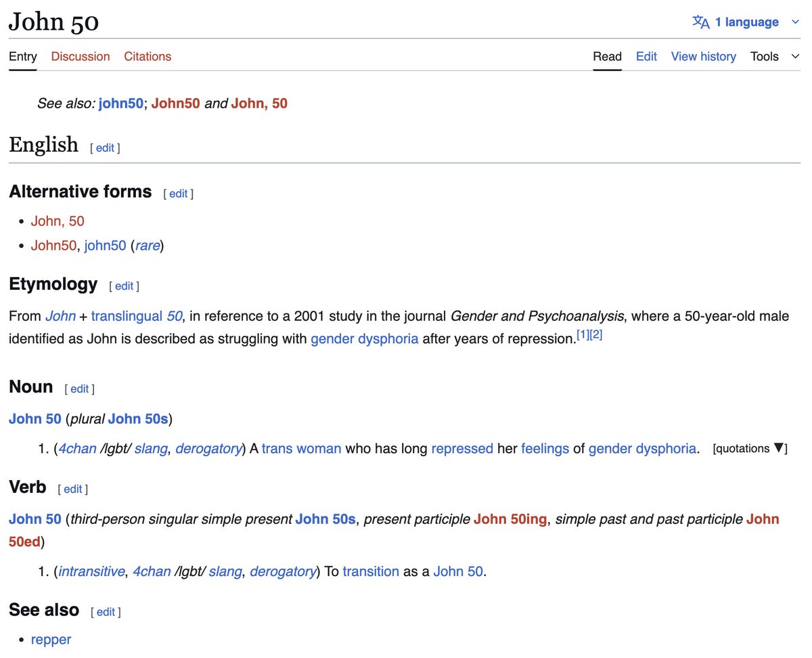Click the translate languages icon

click(x=701, y=22)
